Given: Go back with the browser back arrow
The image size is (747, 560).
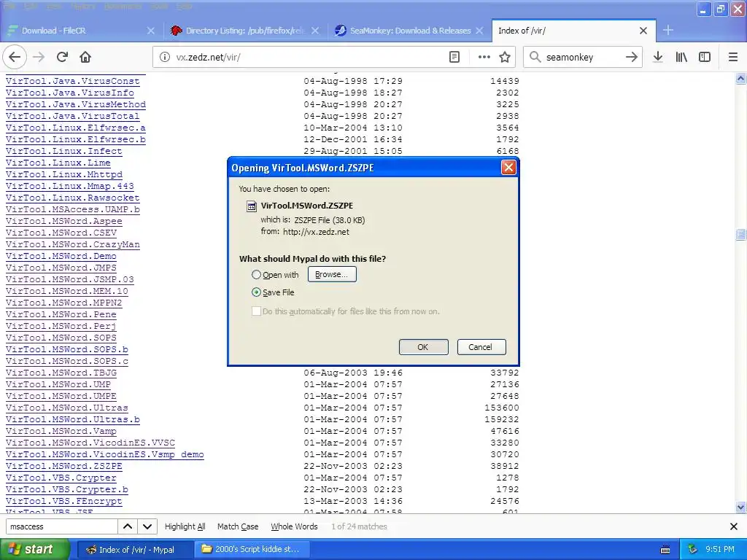Looking at the screenshot, I should point(15,57).
